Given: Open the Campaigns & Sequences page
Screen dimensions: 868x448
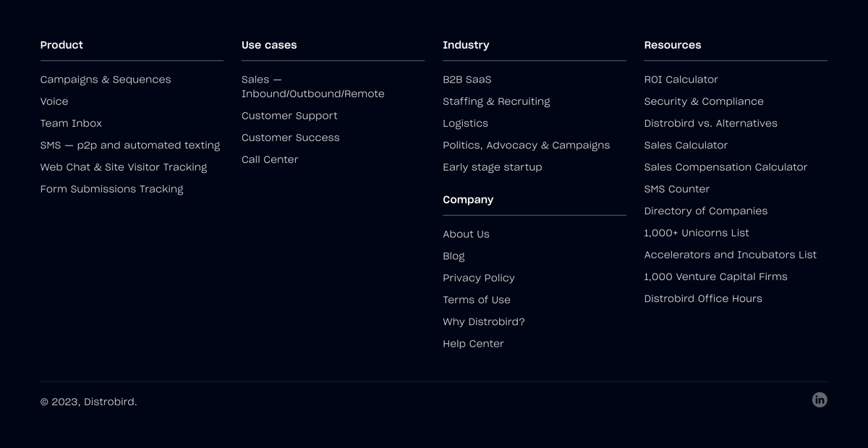Looking at the screenshot, I should 106,80.
